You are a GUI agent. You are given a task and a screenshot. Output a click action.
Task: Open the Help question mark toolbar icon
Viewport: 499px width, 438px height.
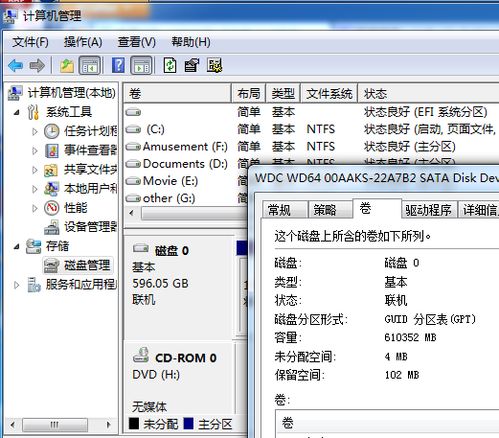(x=118, y=65)
